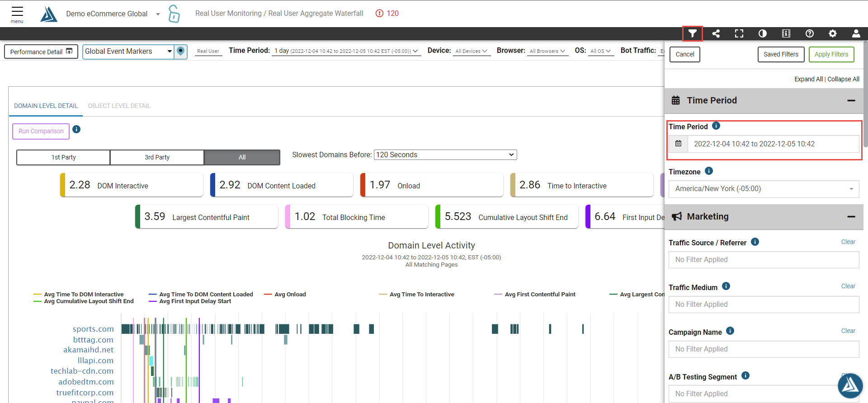The width and height of the screenshot is (868, 403).
Task: Select the 3rd Party domain filter
Action: coord(157,157)
